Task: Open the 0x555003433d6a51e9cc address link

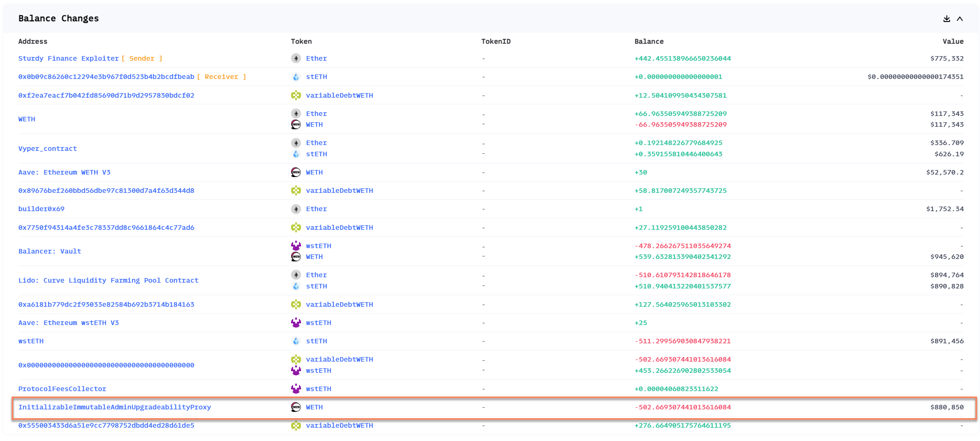Action: [106, 425]
